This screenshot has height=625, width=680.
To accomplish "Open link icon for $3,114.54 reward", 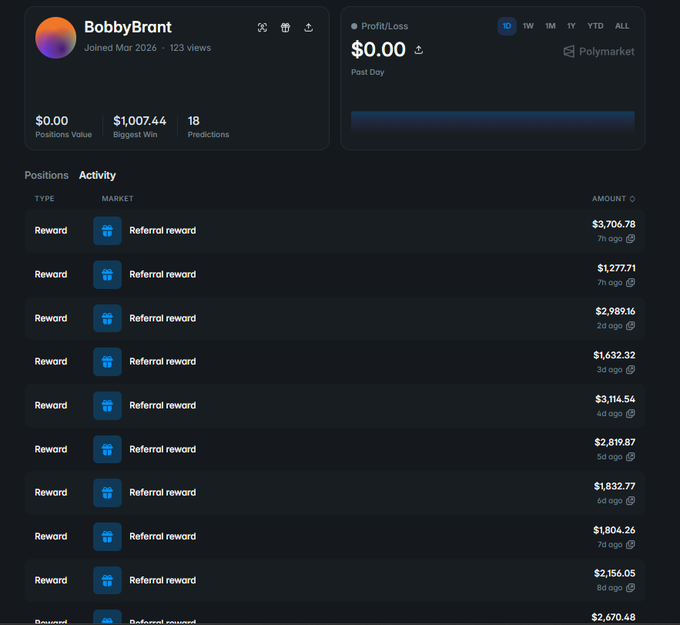I will pos(631,413).
